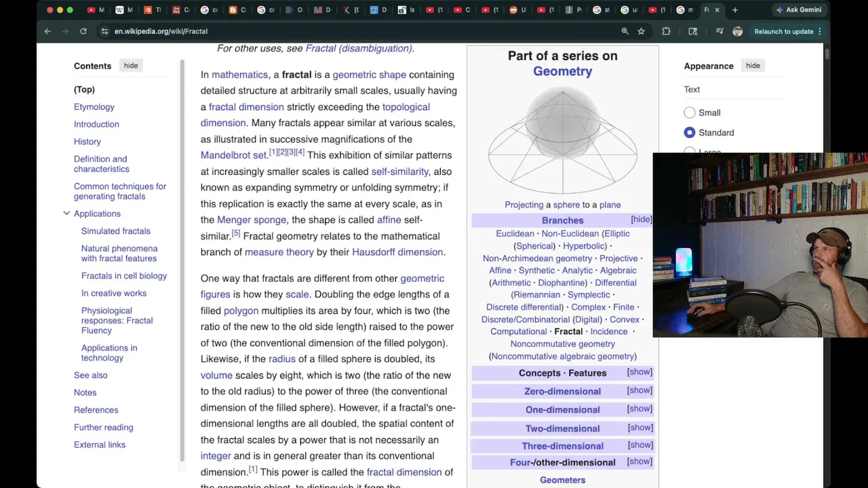Switch to the Wikipedia 'W' tab
Screen dimensions: 868x488
point(123,10)
